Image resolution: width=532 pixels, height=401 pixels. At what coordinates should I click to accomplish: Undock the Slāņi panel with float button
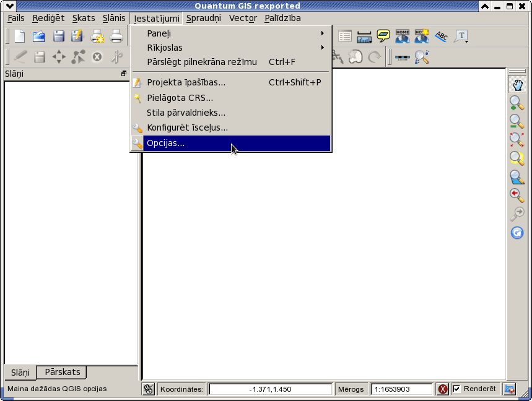coord(123,74)
